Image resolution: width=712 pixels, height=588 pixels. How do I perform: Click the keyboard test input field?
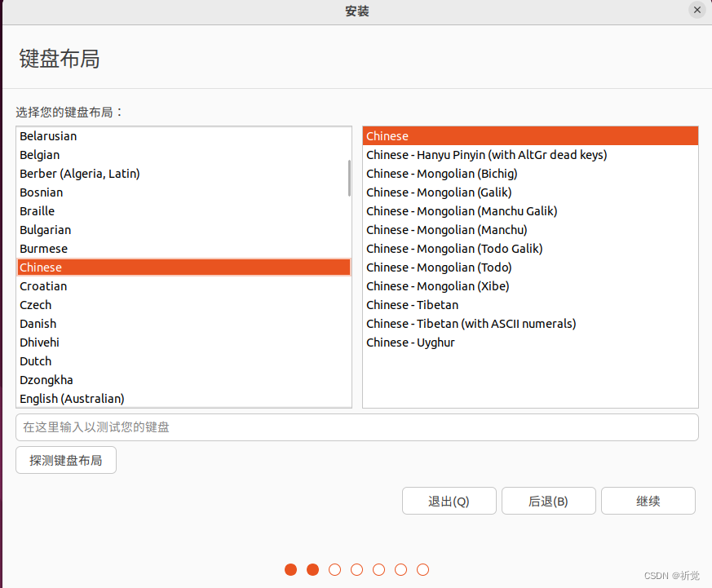coord(356,427)
